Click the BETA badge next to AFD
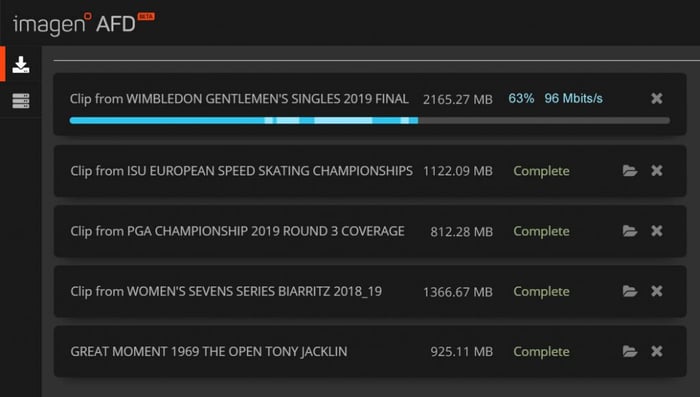 [x=146, y=17]
